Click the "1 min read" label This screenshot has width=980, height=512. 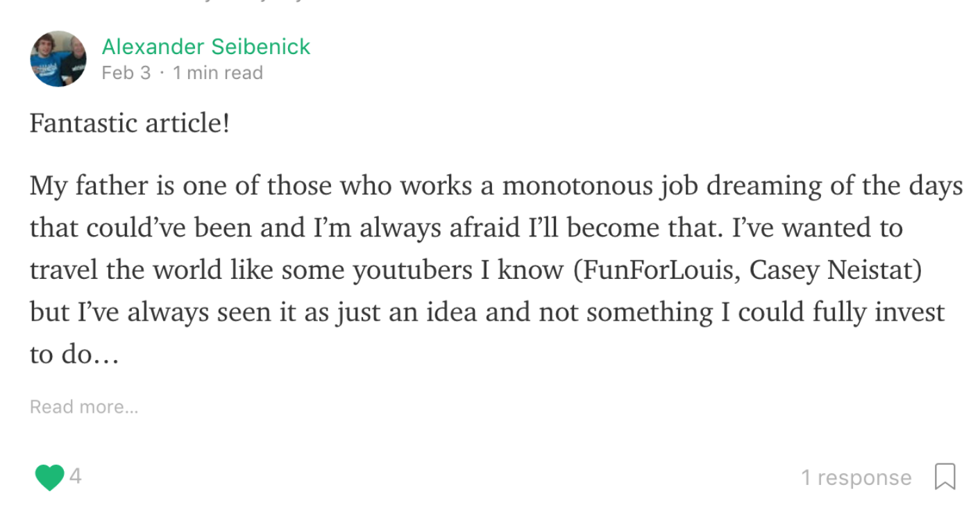click(218, 73)
